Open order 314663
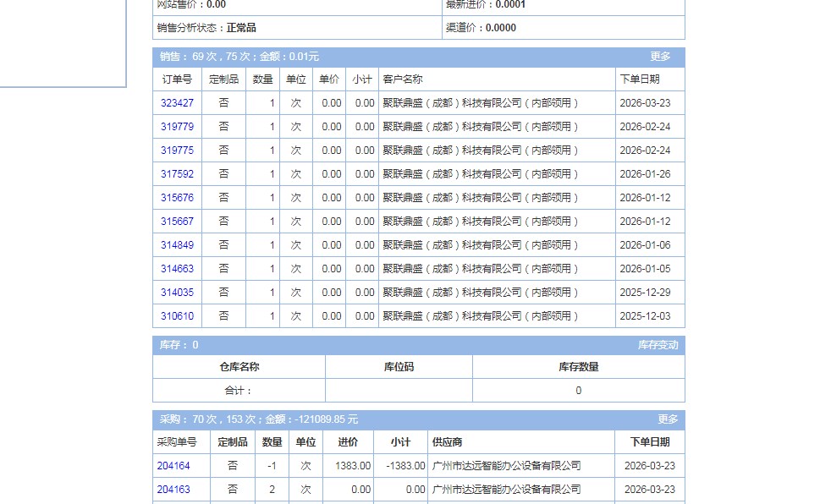The width and height of the screenshot is (831, 504). (x=177, y=269)
